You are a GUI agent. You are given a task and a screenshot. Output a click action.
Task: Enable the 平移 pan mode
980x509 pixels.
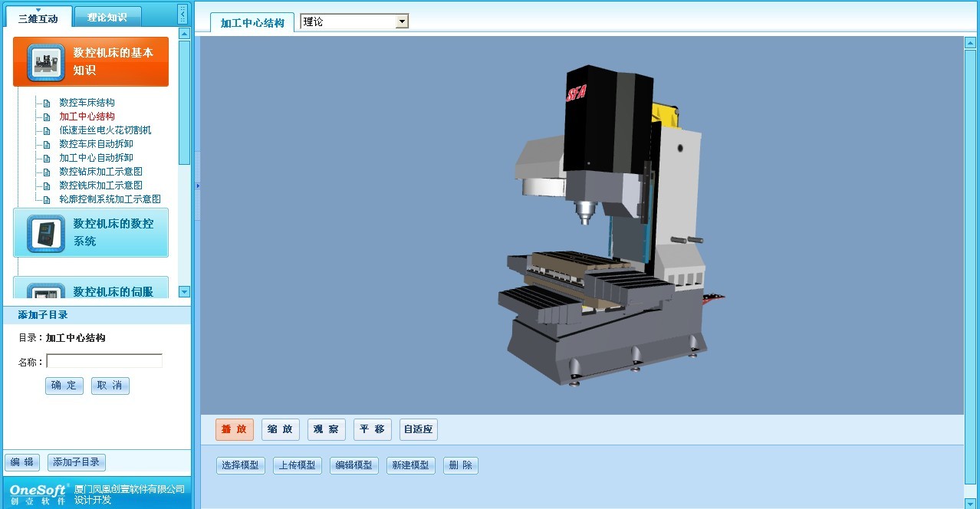point(373,429)
